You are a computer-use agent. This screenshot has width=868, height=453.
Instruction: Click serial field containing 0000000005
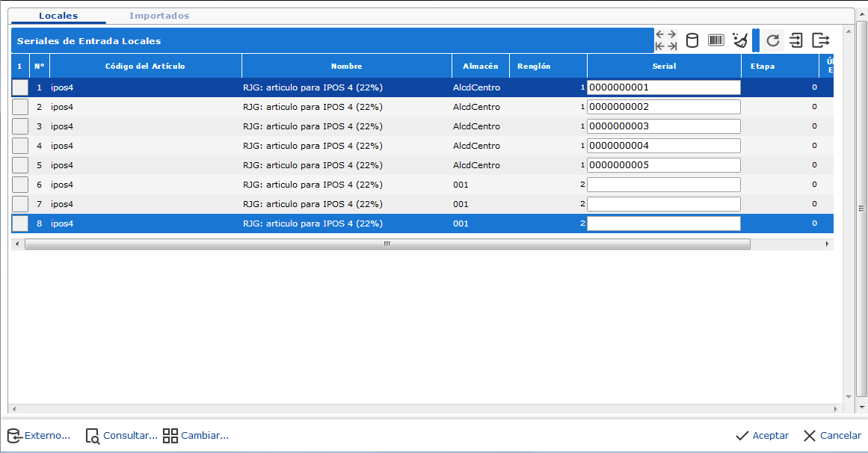(x=664, y=165)
